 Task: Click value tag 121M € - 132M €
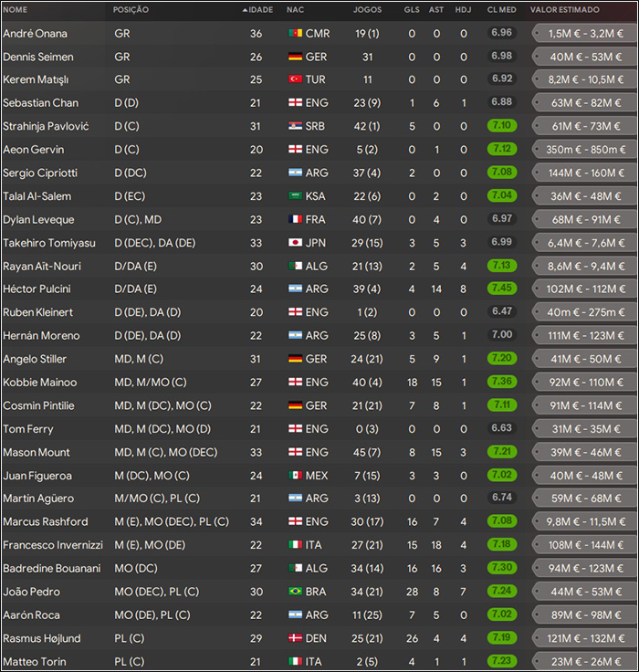coord(585,638)
